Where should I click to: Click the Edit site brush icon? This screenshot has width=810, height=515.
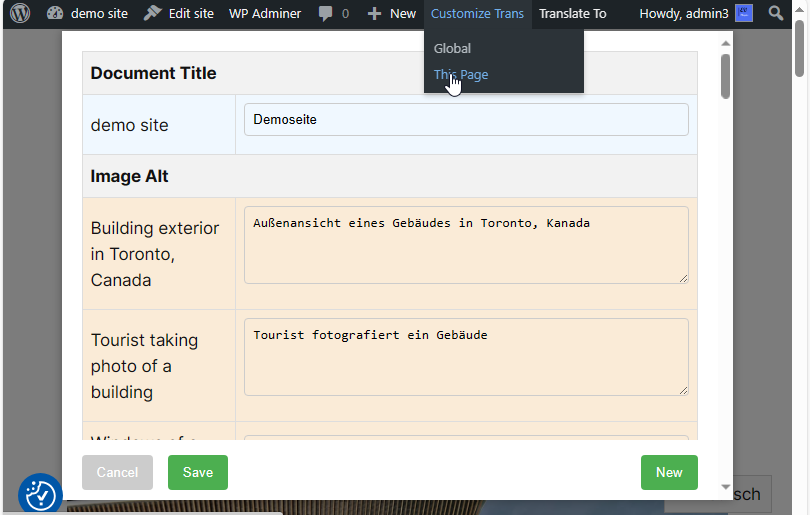tap(152, 14)
